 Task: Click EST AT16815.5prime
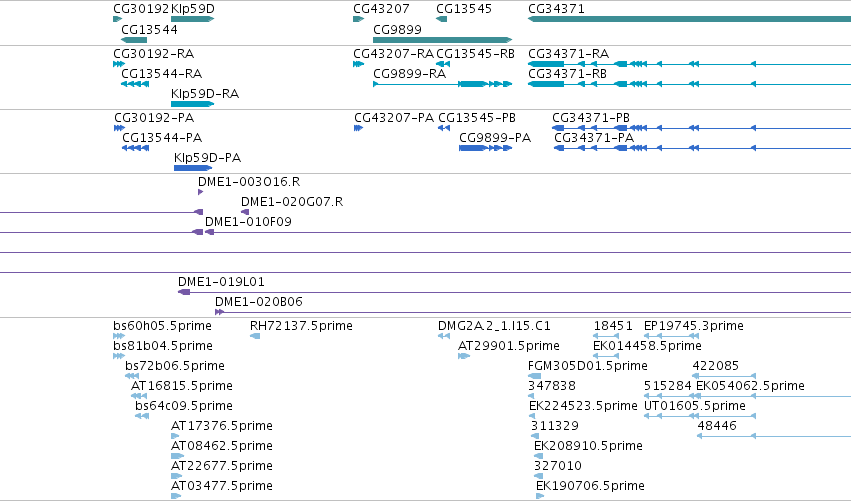(182, 386)
